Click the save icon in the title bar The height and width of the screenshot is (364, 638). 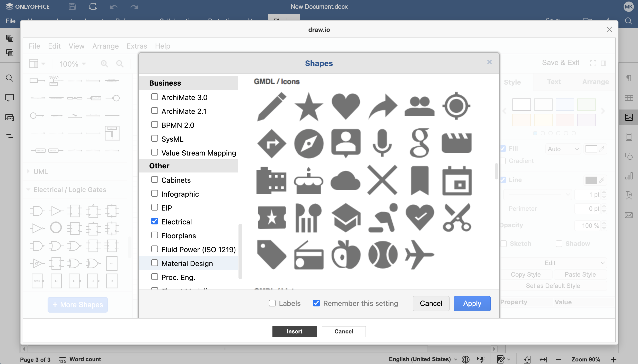[x=72, y=7]
